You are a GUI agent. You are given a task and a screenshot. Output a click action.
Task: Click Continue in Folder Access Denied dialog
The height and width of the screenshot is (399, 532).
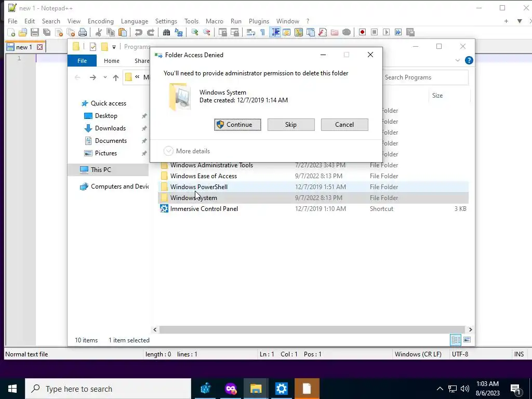click(x=237, y=125)
